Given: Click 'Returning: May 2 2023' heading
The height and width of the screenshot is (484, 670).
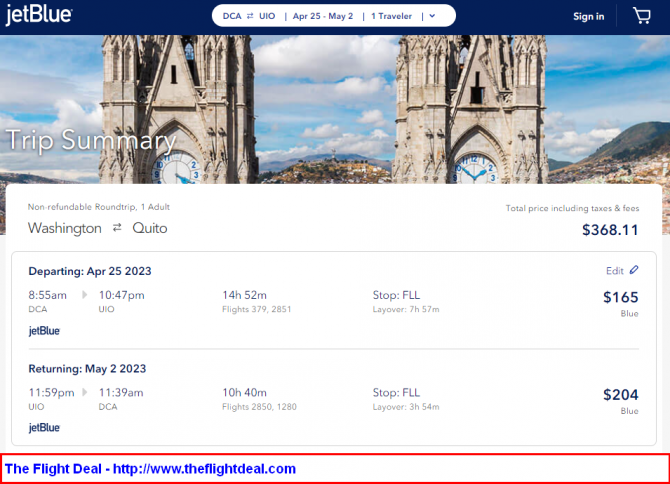Looking at the screenshot, I should pos(87,369).
